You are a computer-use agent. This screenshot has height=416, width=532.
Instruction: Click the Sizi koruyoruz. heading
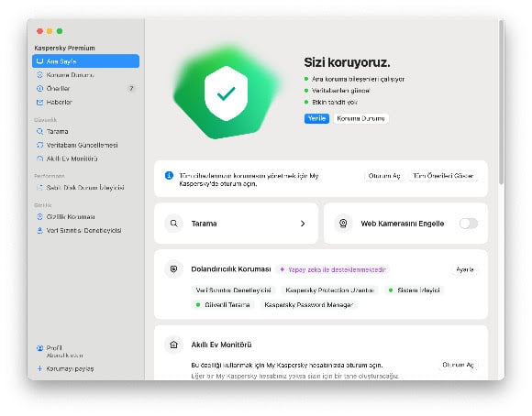point(347,62)
